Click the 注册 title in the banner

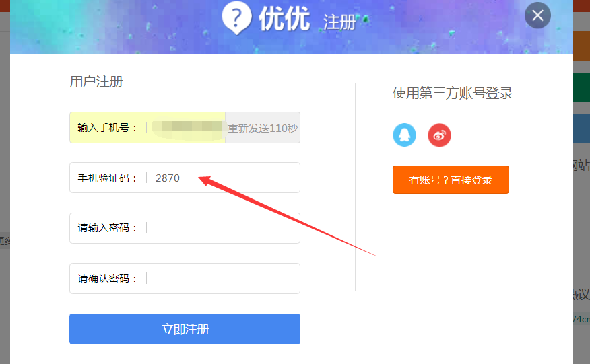click(339, 22)
